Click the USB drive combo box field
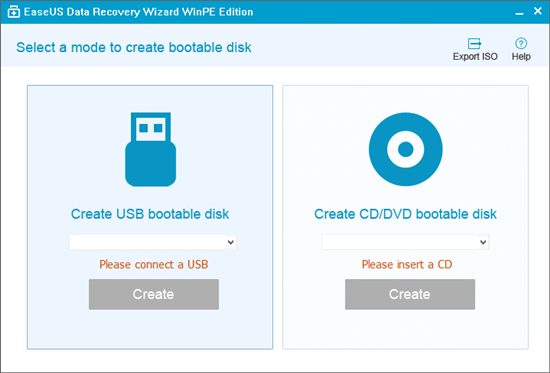This screenshot has width=550, height=373. tap(153, 242)
